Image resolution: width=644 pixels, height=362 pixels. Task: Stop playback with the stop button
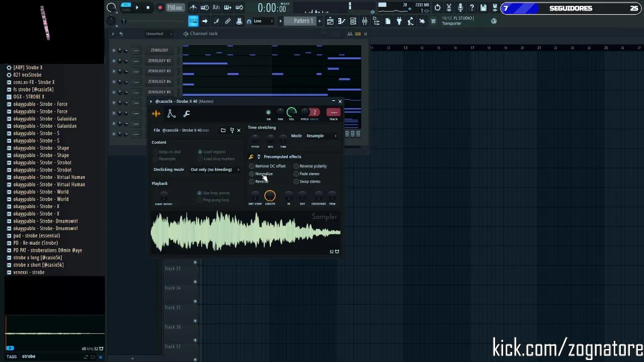148,8
